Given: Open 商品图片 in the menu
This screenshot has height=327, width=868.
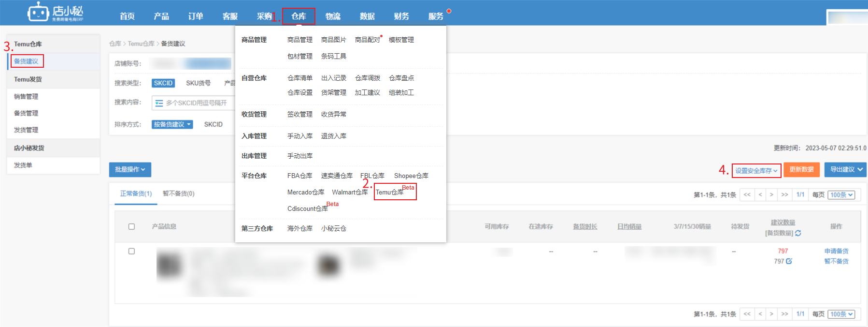Looking at the screenshot, I should (333, 40).
